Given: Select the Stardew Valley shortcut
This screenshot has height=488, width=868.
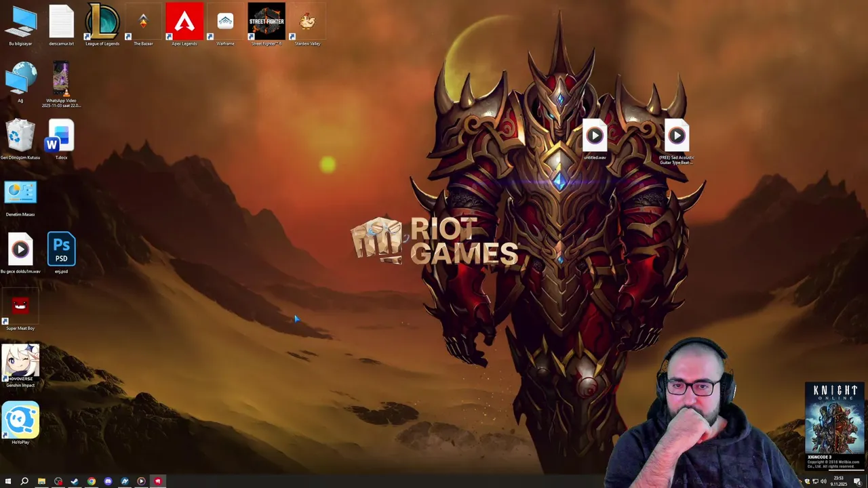Looking at the screenshot, I should [x=307, y=26].
